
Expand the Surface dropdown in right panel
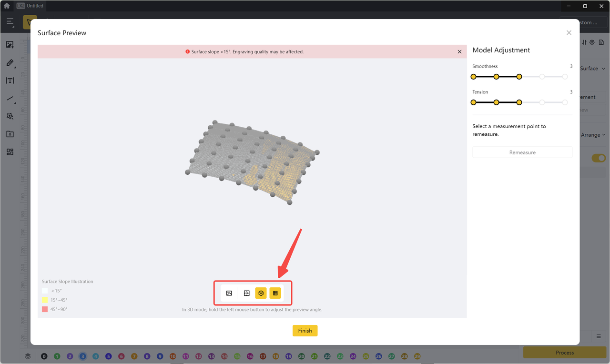coord(592,69)
